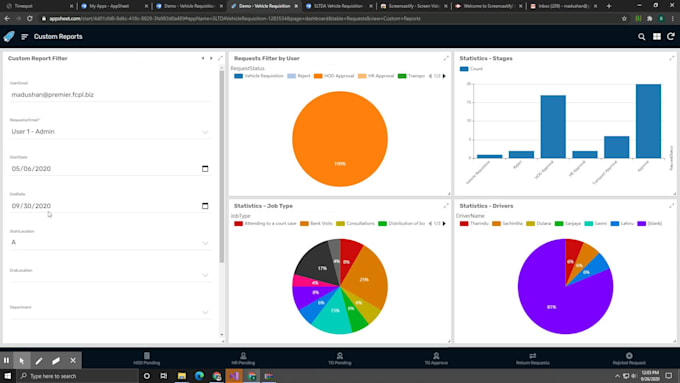This screenshot has width=680, height=383.
Task: Open the Department dropdown
Action: coord(110,312)
